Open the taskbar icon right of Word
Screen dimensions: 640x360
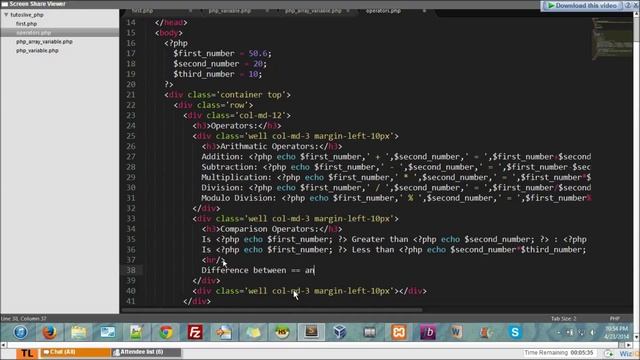tap(486, 332)
